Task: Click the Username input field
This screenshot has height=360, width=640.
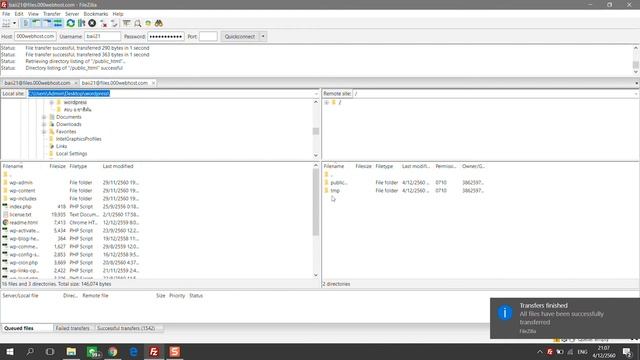Action: [102, 36]
